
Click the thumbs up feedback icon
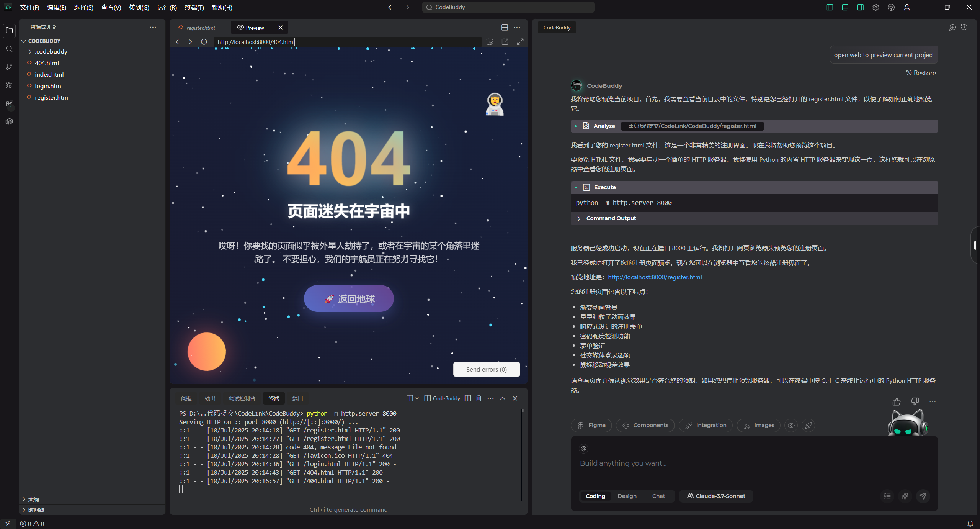[897, 401]
